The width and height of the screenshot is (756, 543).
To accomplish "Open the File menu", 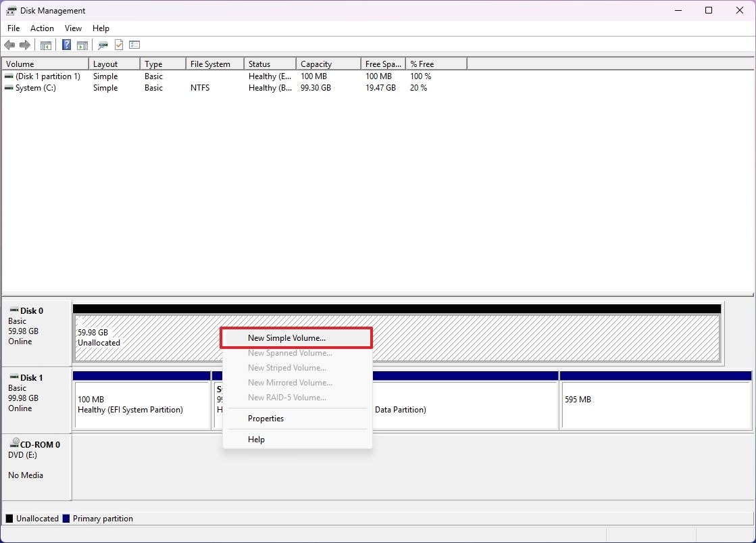I will pos(13,28).
